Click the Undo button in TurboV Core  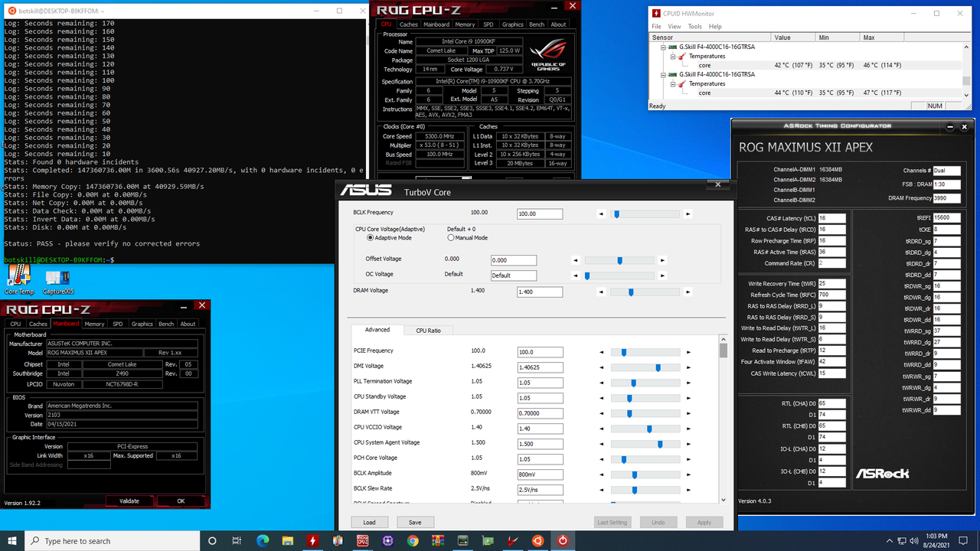(x=658, y=523)
